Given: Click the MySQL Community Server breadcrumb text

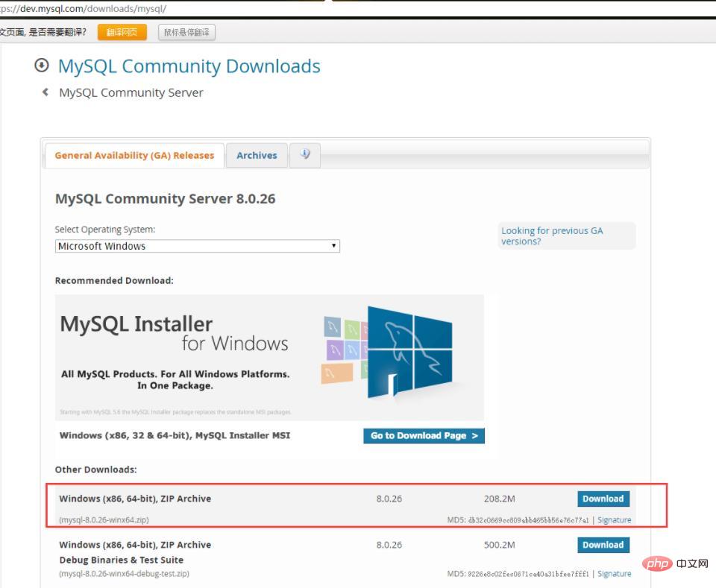Looking at the screenshot, I should click(x=131, y=92).
